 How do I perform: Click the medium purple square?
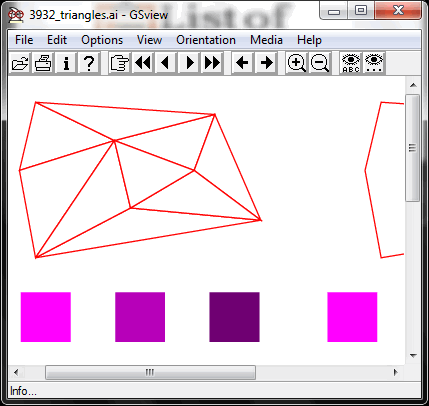[140, 317]
